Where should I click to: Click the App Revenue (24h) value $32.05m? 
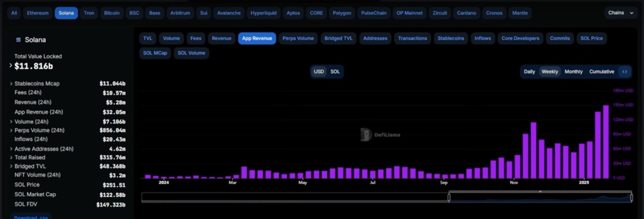coord(114,112)
